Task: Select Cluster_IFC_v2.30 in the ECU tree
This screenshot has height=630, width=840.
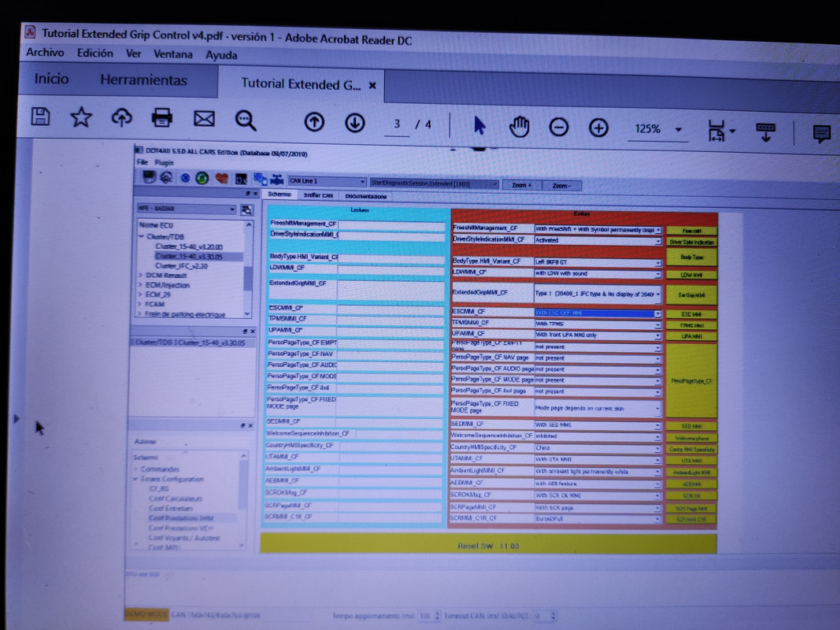Action: pyautogui.click(x=181, y=266)
